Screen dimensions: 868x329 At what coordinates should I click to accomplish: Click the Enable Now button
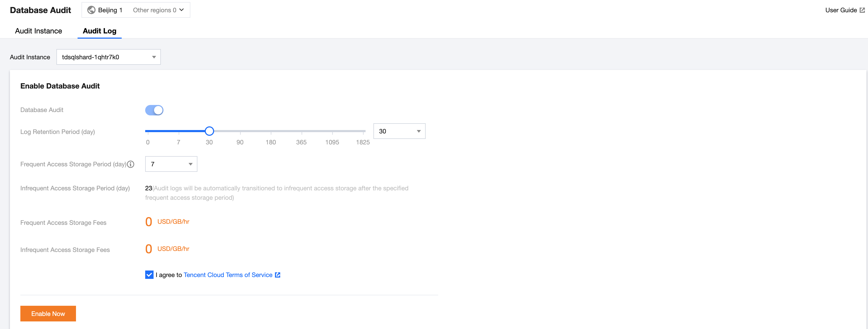pyautogui.click(x=48, y=314)
